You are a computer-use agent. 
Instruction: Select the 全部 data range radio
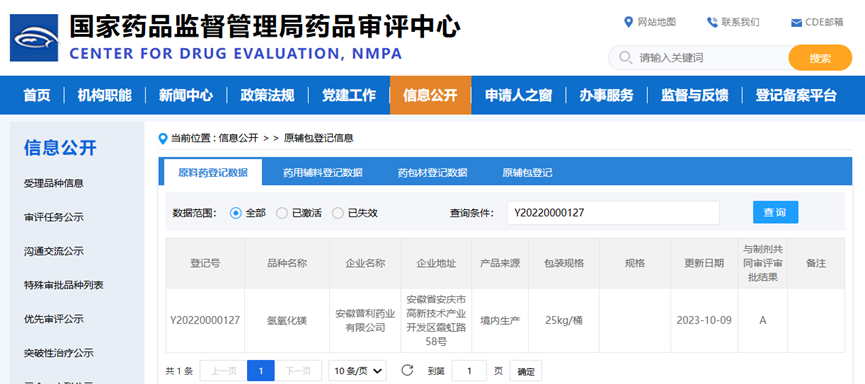[x=236, y=213]
